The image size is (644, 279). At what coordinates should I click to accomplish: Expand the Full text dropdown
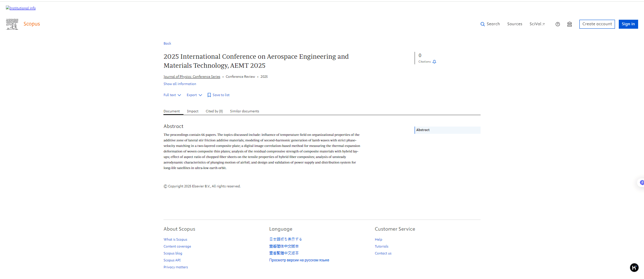[x=172, y=95]
